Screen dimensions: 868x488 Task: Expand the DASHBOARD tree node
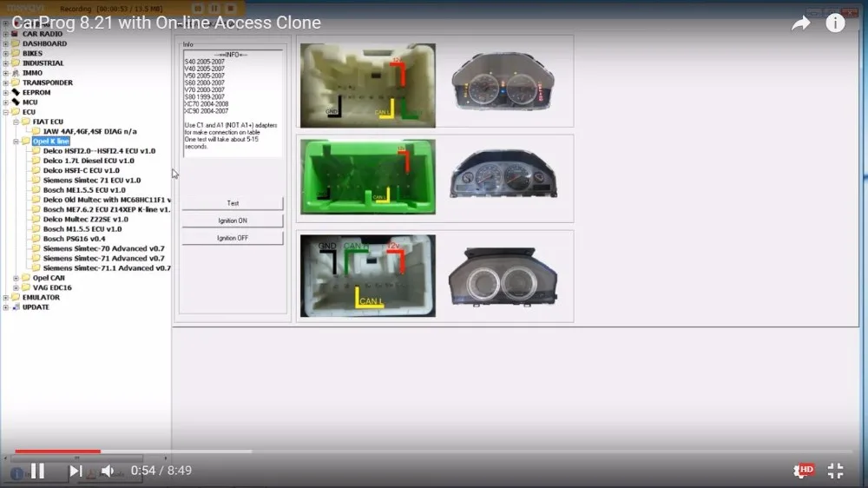tap(5, 43)
